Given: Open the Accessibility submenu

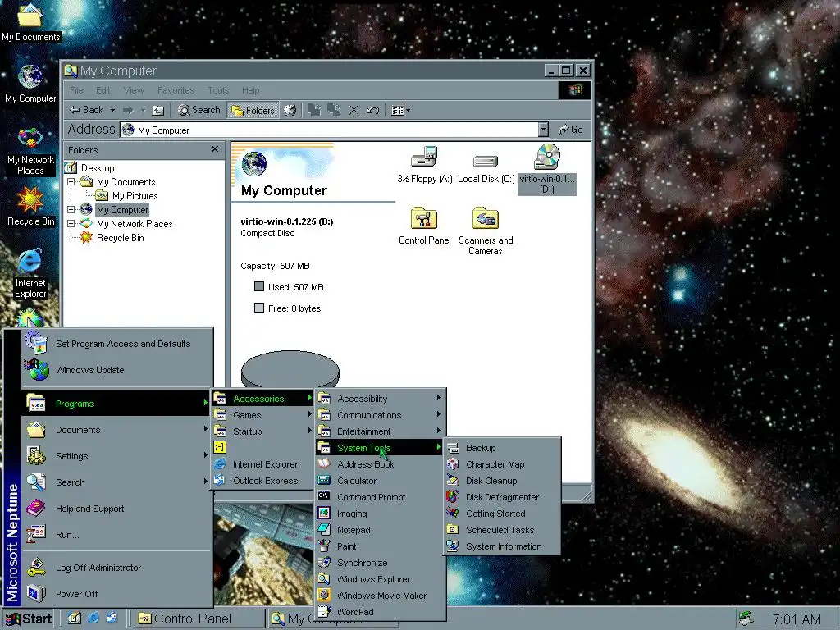Looking at the screenshot, I should tap(380, 399).
